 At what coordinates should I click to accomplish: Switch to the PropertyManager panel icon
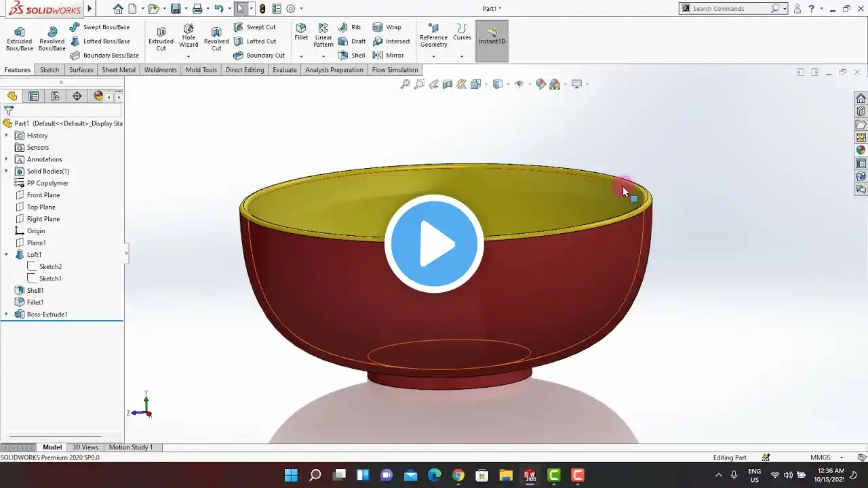(33, 96)
